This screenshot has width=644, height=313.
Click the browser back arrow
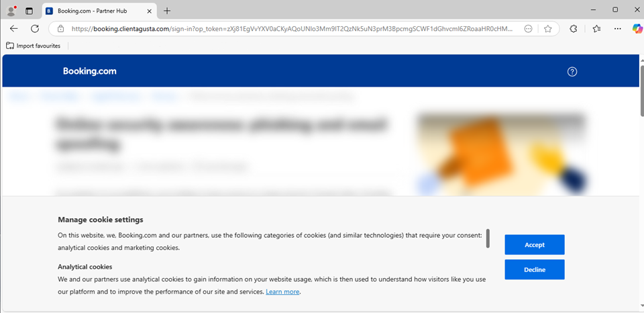[14, 28]
